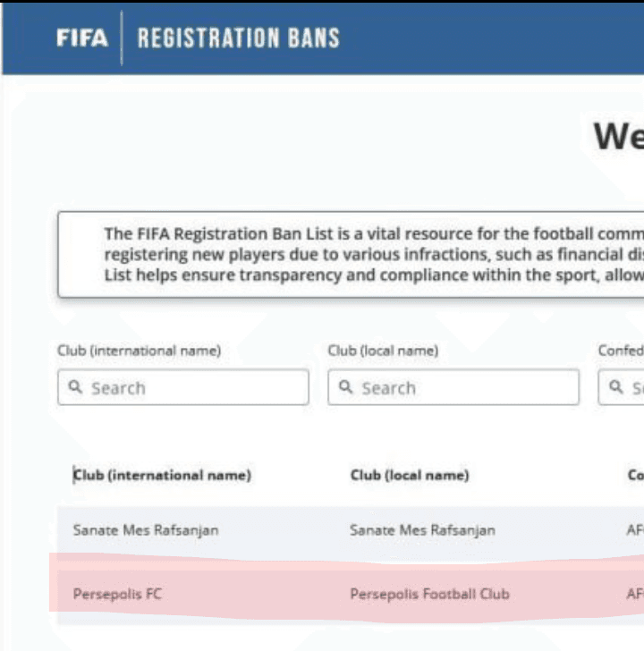Click the FIFA logo in header
644x651 pixels.
pyautogui.click(x=82, y=38)
